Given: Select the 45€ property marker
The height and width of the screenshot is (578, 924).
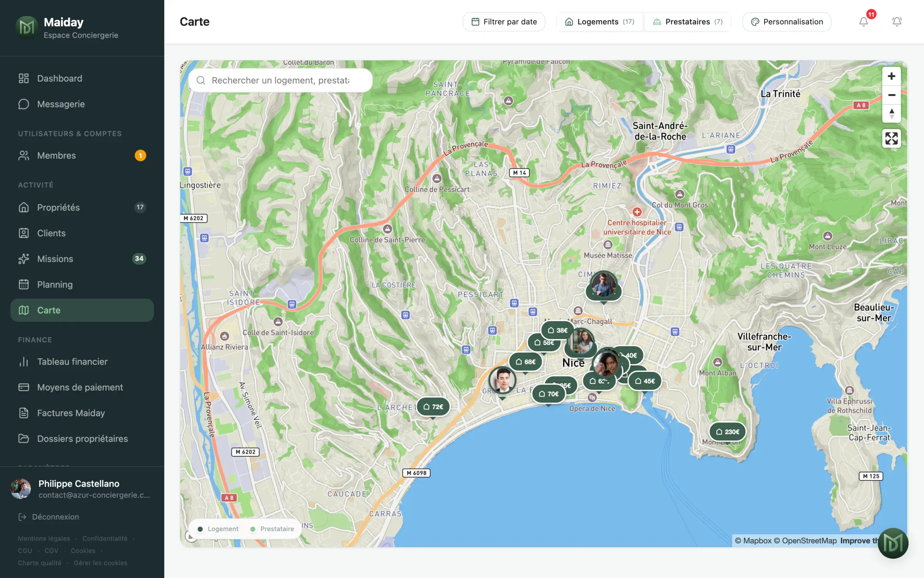Looking at the screenshot, I should (x=645, y=381).
